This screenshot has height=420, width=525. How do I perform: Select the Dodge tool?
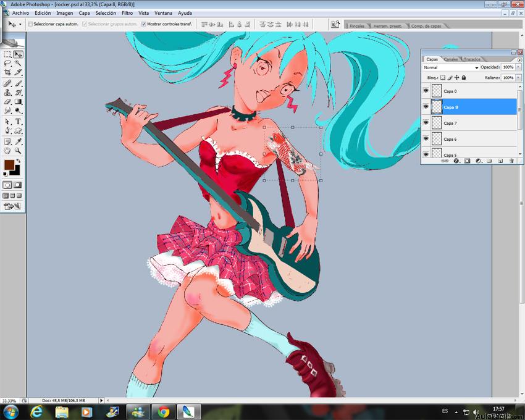(x=18, y=111)
